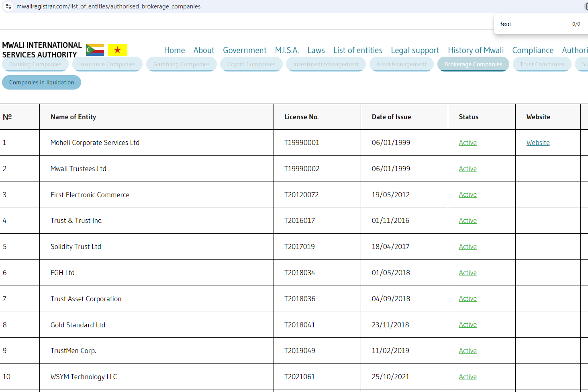The height and width of the screenshot is (392, 588).
Task: Click Active status for Mwali Trustees Ltd
Action: pos(468,169)
